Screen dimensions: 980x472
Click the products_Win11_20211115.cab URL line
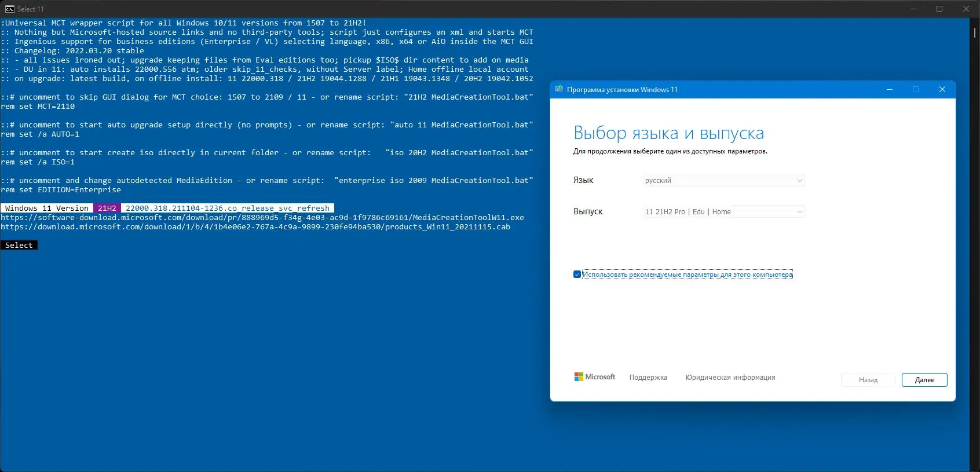(255, 227)
